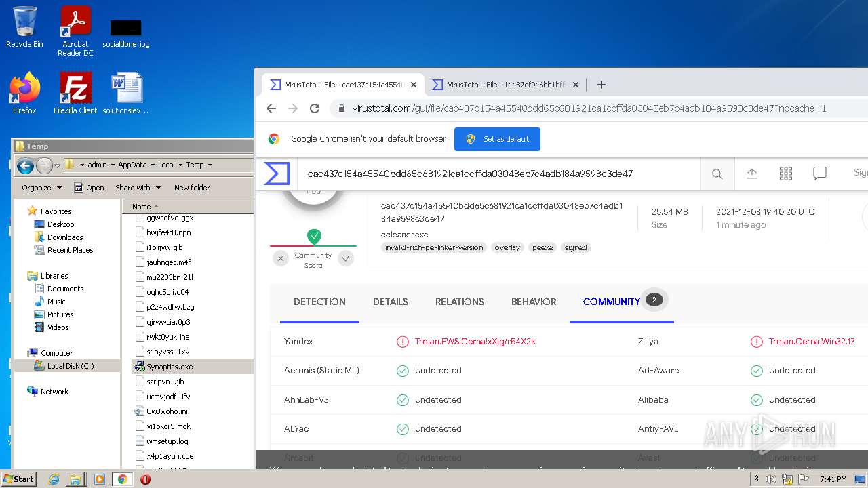Open FileZilla Client desktop shortcut
Screen dimensions: 868x488
(x=75, y=94)
